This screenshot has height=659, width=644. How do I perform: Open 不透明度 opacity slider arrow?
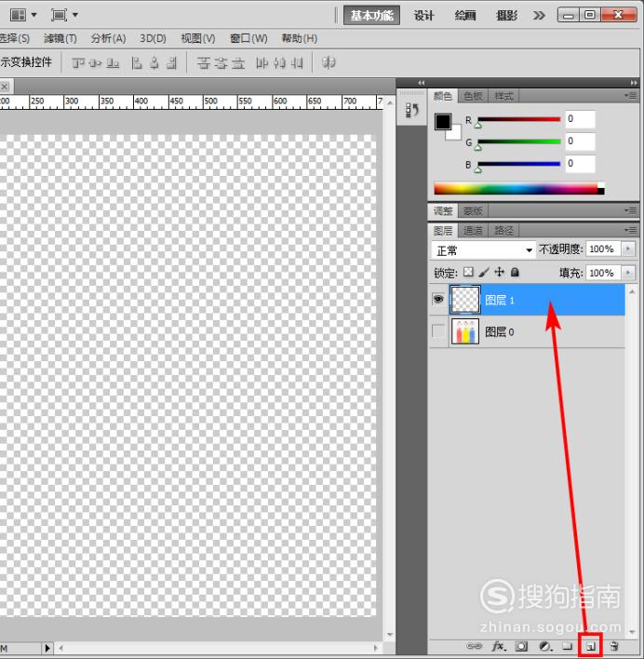[628, 249]
